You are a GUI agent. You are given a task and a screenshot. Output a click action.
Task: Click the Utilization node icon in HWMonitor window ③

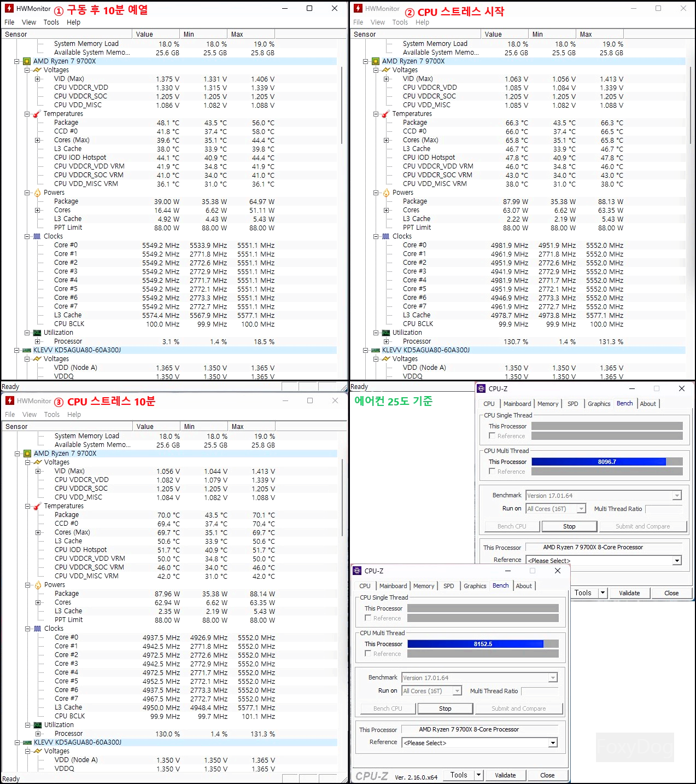[x=38, y=725]
